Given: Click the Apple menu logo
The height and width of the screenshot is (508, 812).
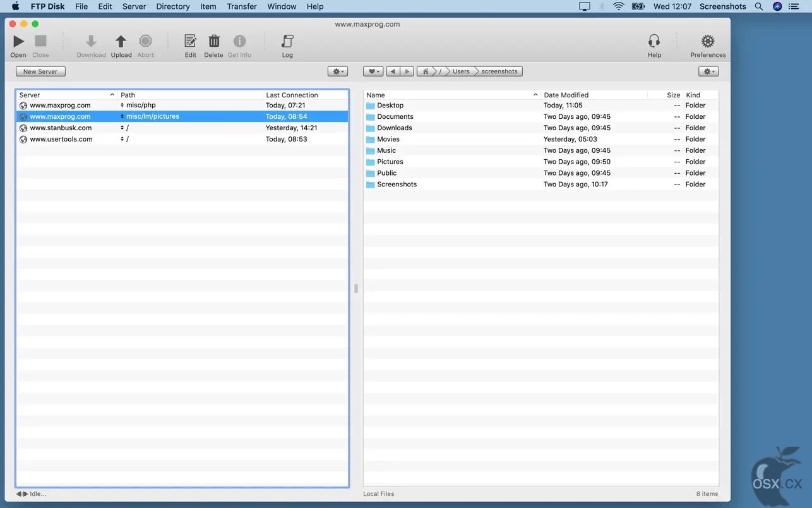Looking at the screenshot, I should [x=16, y=6].
